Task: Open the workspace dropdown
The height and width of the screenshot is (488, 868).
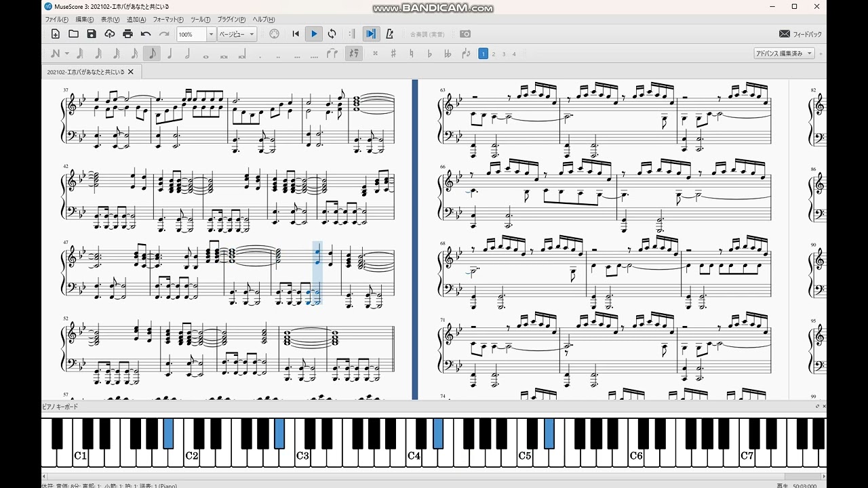Action: click(784, 54)
